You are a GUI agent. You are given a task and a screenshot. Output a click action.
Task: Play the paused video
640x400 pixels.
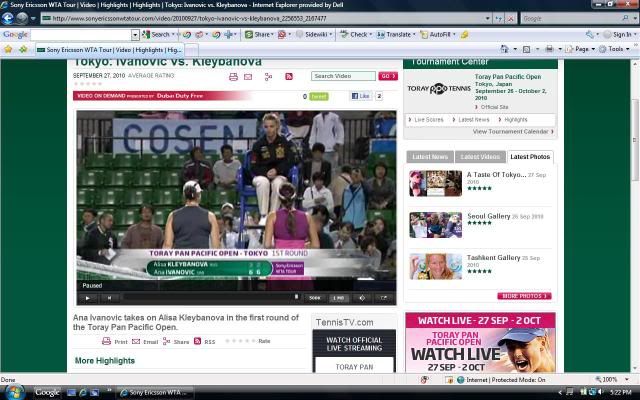click(87, 298)
